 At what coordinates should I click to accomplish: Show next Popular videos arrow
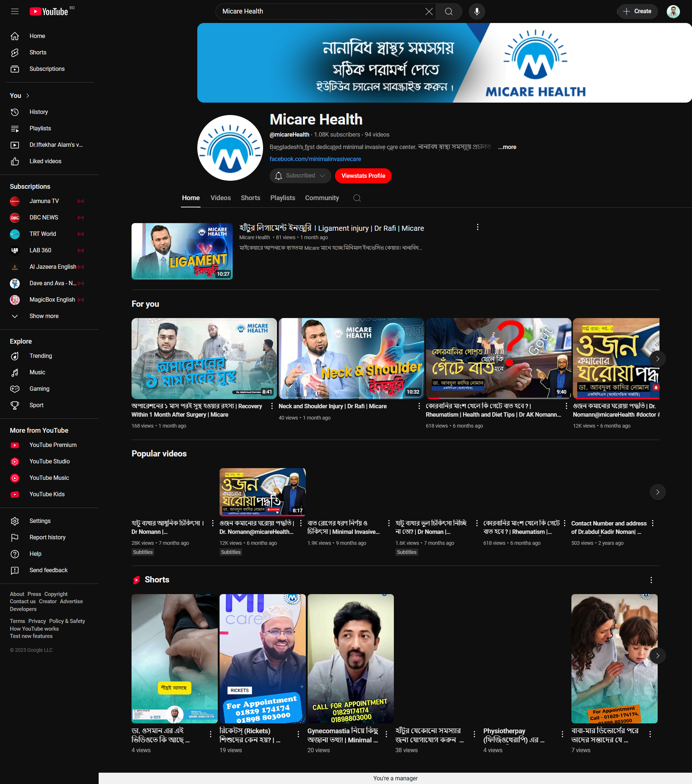pyautogui.click(x=657, y=493)
